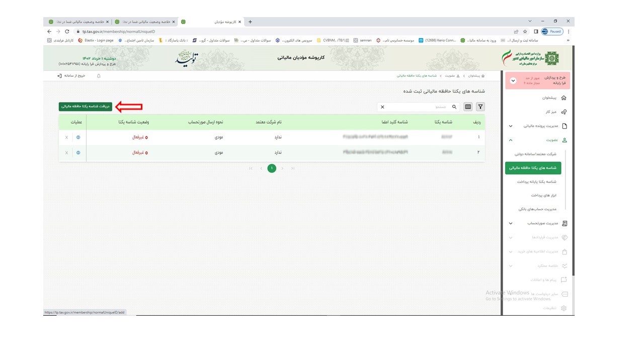Open مدیریت حساب‌های بانکی submenu item
644x362 pixels.
[x=537, y=209]
